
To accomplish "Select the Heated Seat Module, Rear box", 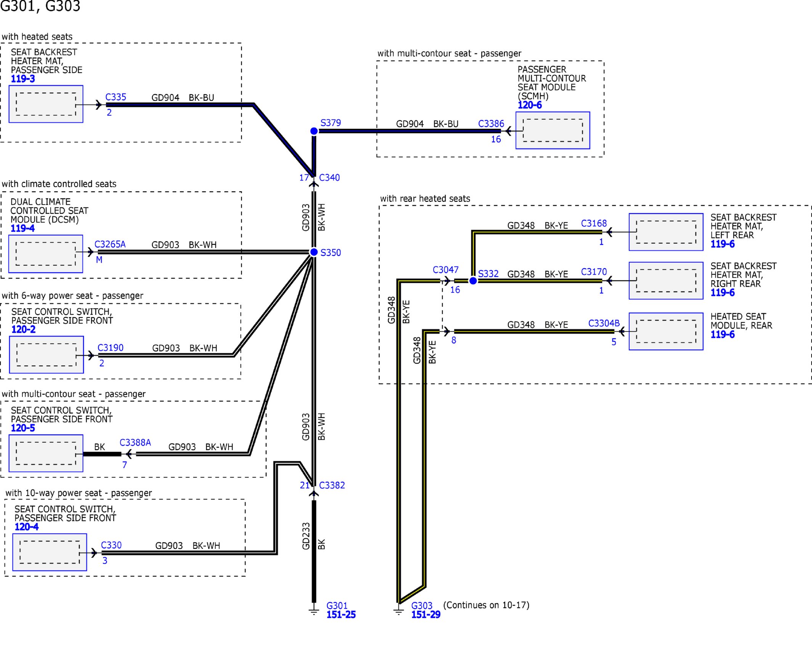I will pyautogui.click(x=666, y=331).
